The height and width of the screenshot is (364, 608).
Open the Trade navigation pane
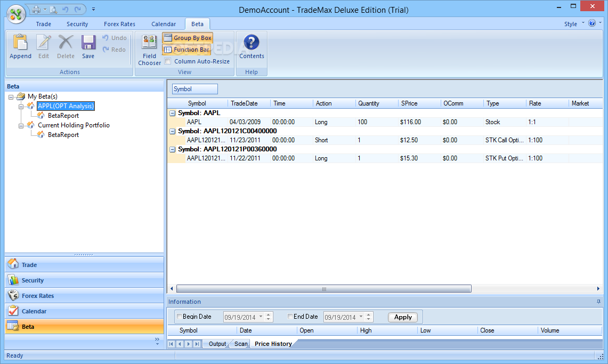click(x=84, y=265)
